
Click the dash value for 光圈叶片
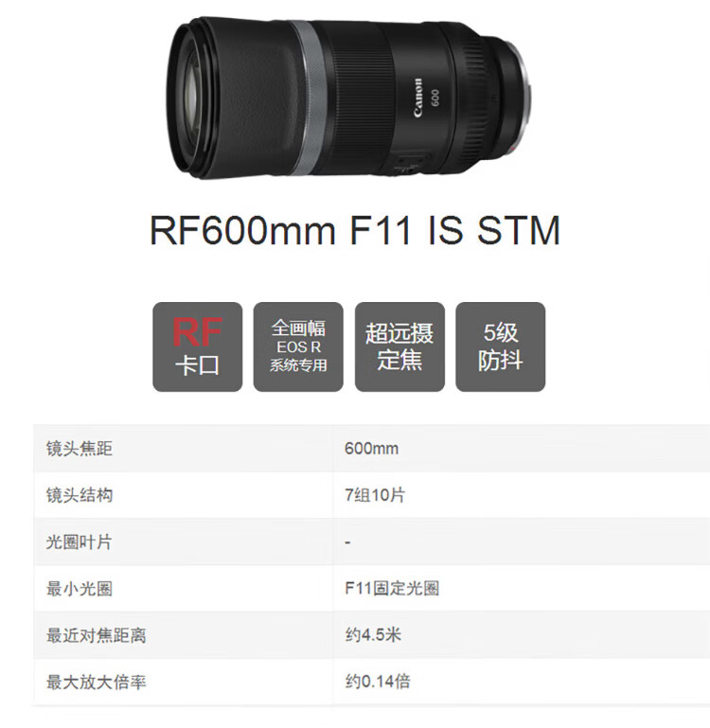coord(347,542)
